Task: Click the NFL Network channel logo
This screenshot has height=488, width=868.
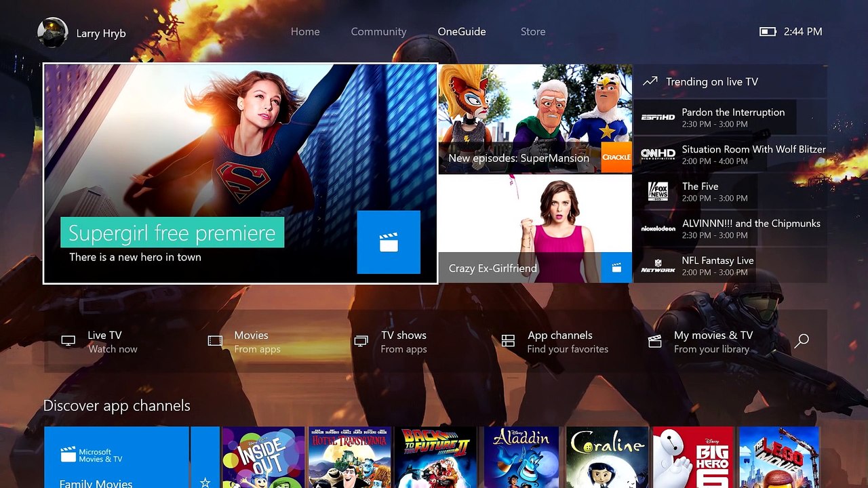Action: coord(658,266)
